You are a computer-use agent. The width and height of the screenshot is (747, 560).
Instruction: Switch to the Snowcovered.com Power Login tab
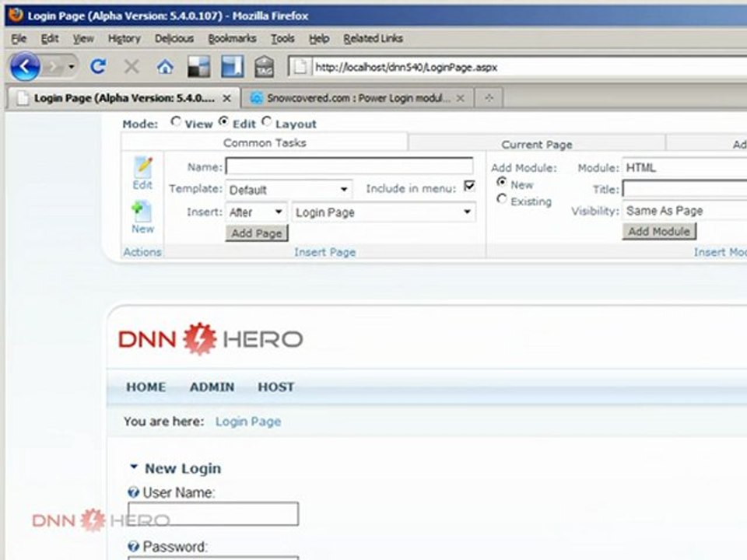pyautogui.click(x=357, y=98)
